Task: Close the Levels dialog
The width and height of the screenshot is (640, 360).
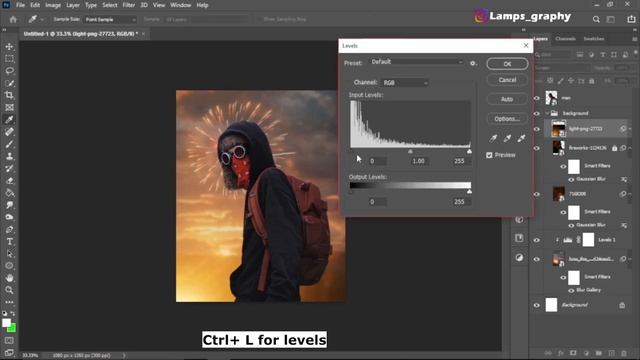Action: 526,46
